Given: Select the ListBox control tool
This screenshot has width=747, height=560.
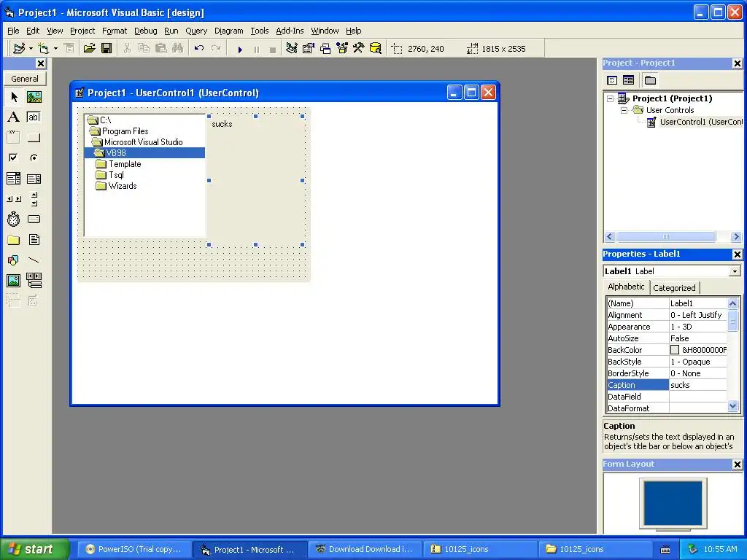Looking at the screenshot, I should click(34, 179).
